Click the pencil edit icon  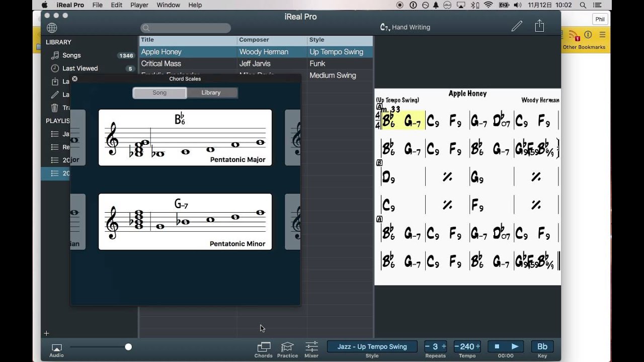[x=517, y=26]
